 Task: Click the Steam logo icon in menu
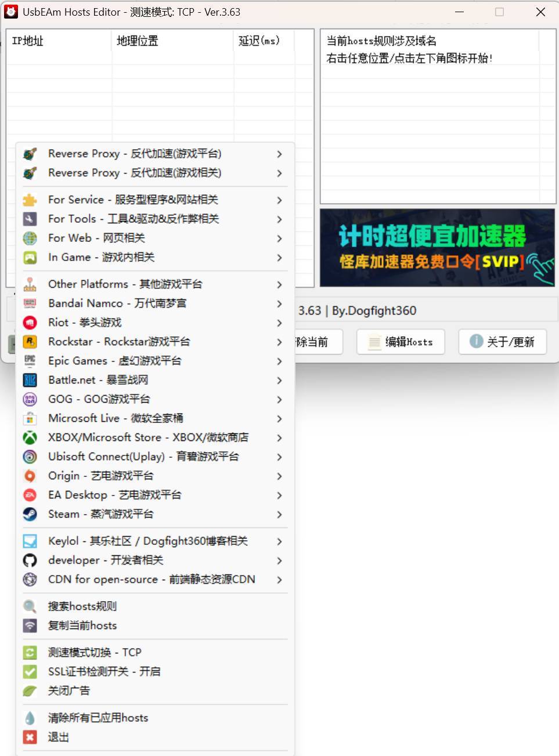[x=30, y=514]
